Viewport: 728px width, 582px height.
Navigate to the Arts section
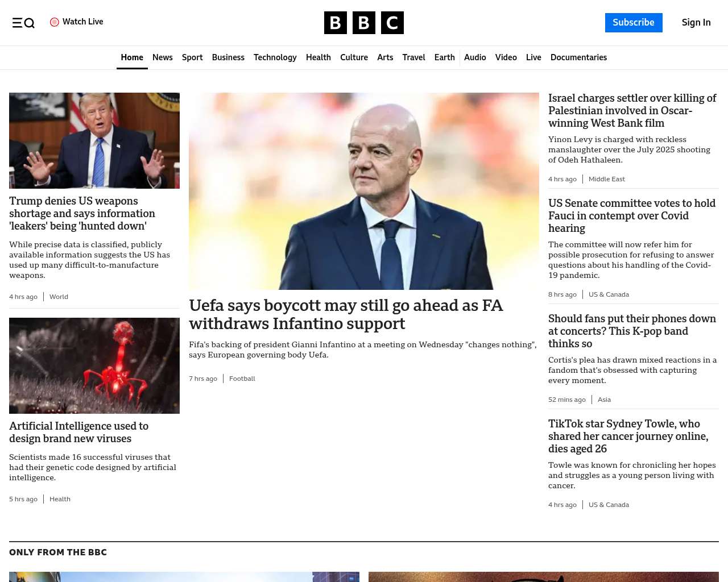click(x=385, y=57)
